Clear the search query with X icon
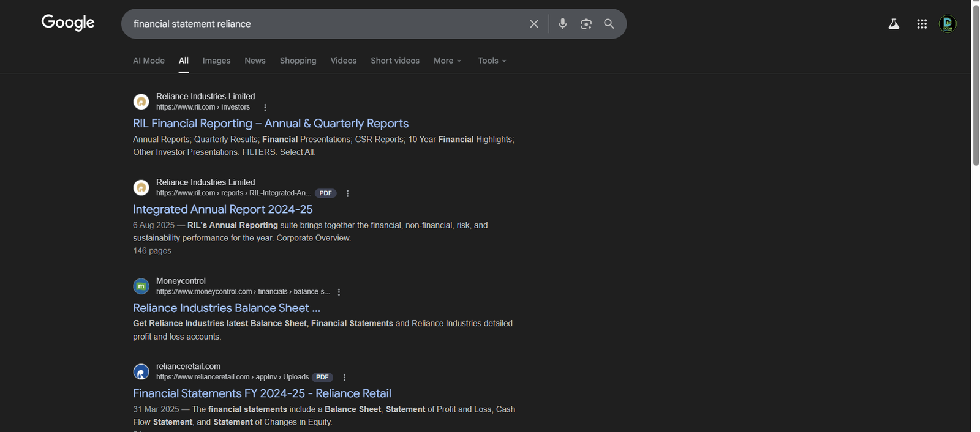980x432 pixels. [534, 24]
